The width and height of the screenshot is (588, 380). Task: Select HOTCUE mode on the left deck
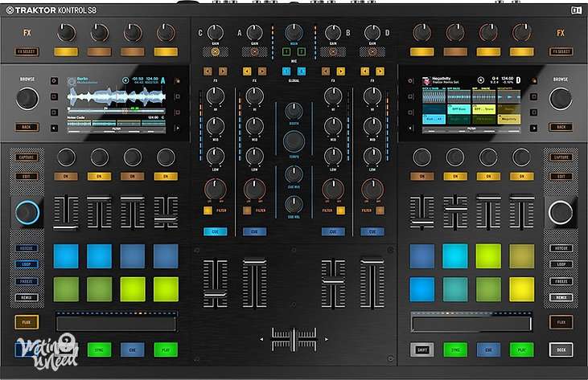click(x=27, y=248)
